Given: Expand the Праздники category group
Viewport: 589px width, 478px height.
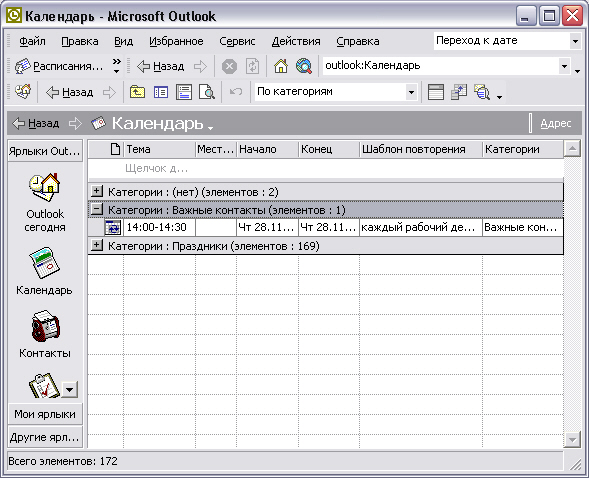Looking at the screenshot, I should point(97,246).
